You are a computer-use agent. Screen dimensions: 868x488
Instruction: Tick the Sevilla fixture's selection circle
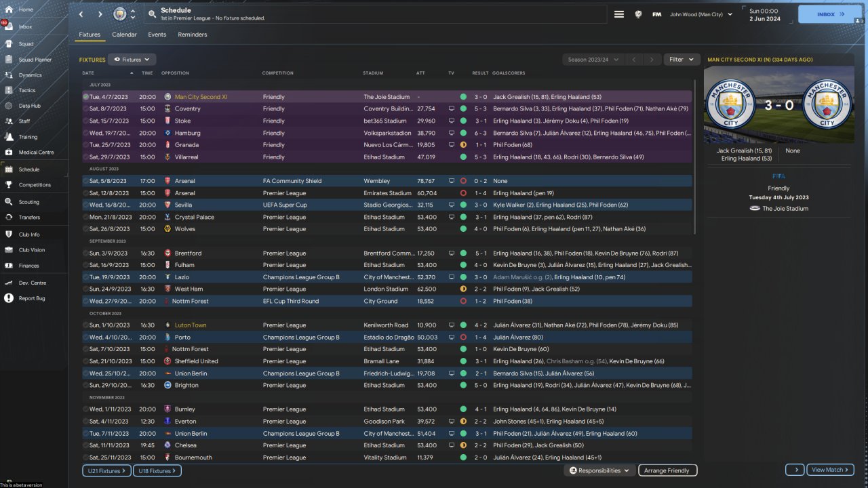click(86, 205)
